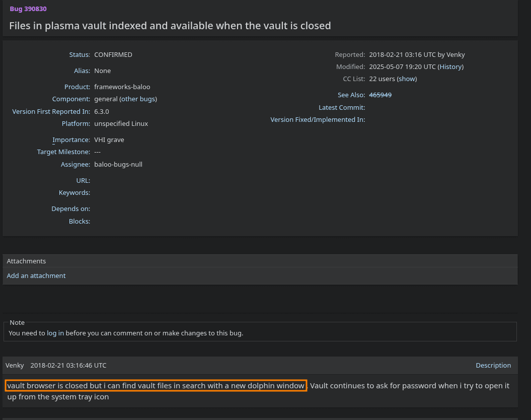Show the CC List users
Screen dimensions: 531x420
point(407,79)
